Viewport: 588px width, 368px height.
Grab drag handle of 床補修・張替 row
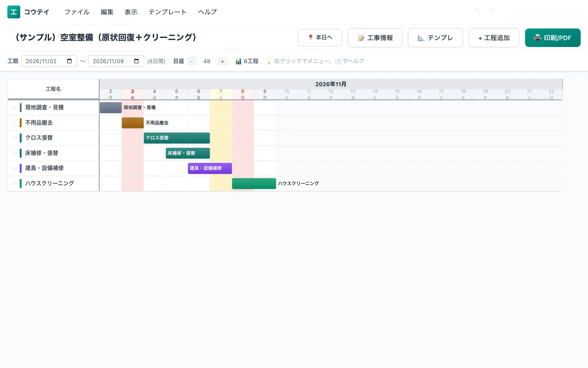15,153
